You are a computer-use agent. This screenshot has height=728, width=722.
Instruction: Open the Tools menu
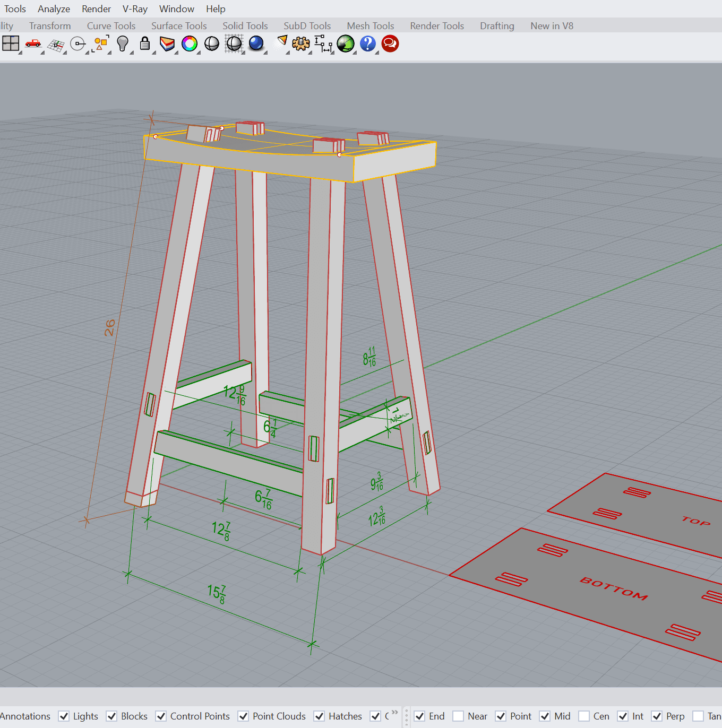click(15, 9)
